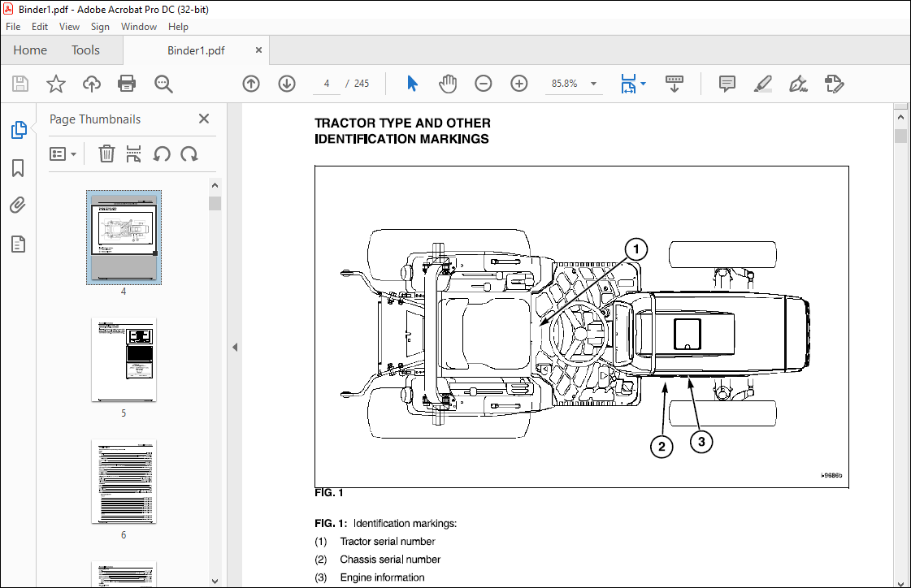Expand the fit page options arrow
Screen dimensions: 911x588
(643, 84)
